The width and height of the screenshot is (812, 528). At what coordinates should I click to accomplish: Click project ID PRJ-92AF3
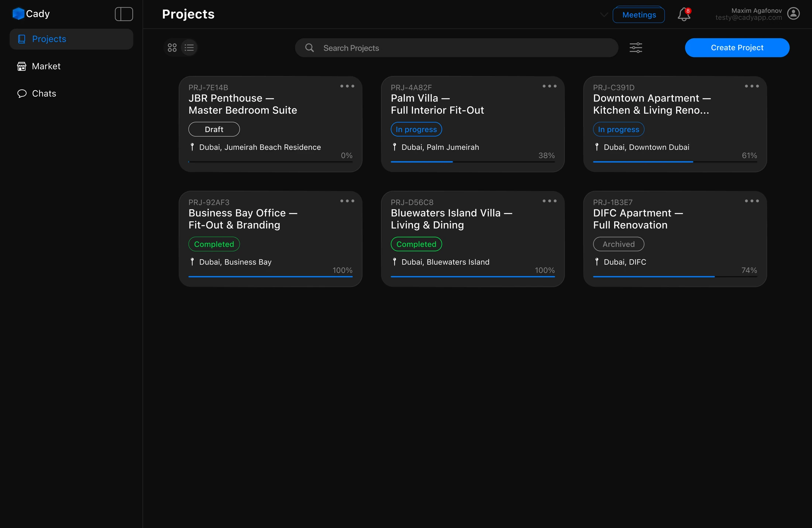209,202
